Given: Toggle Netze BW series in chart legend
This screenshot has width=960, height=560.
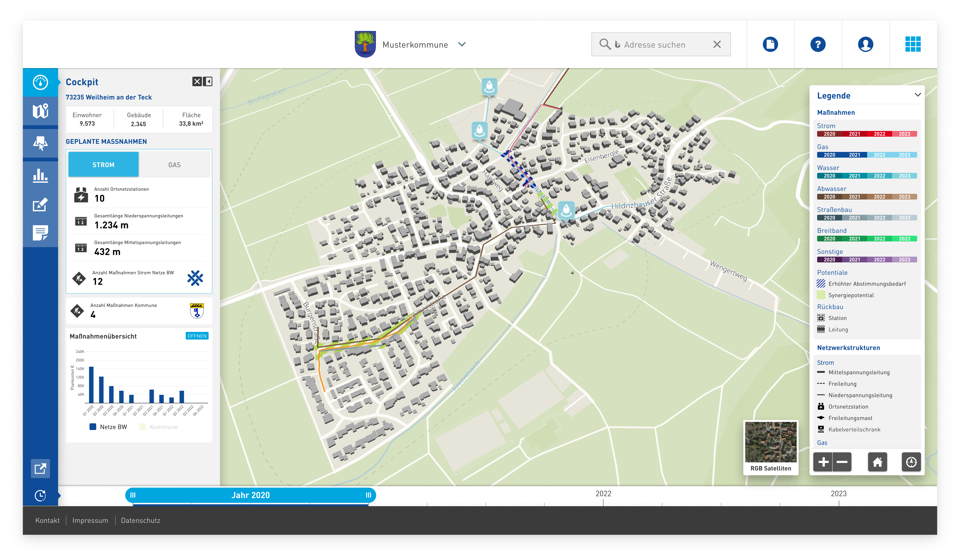Looking at the screenshot, I should pyautogui.click(x=108, y=427).
